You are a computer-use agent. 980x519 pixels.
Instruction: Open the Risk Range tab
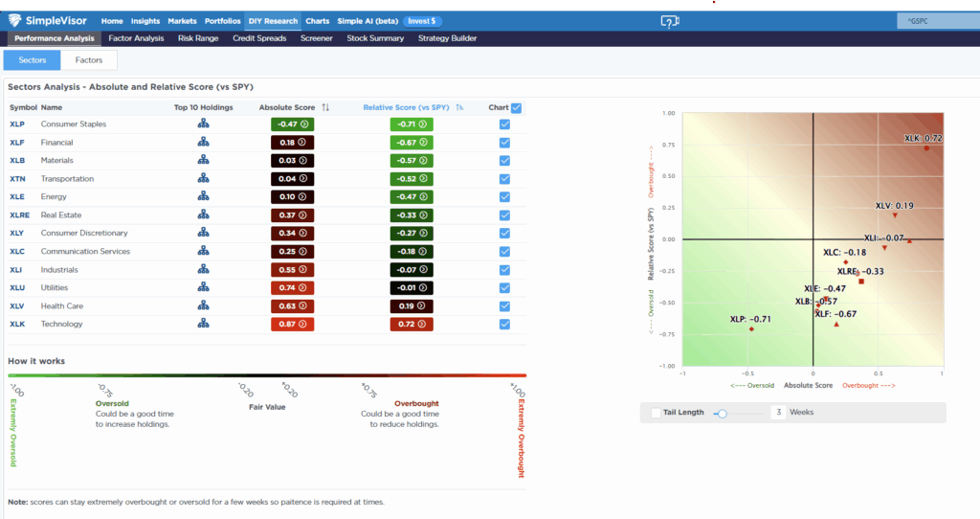198,38
